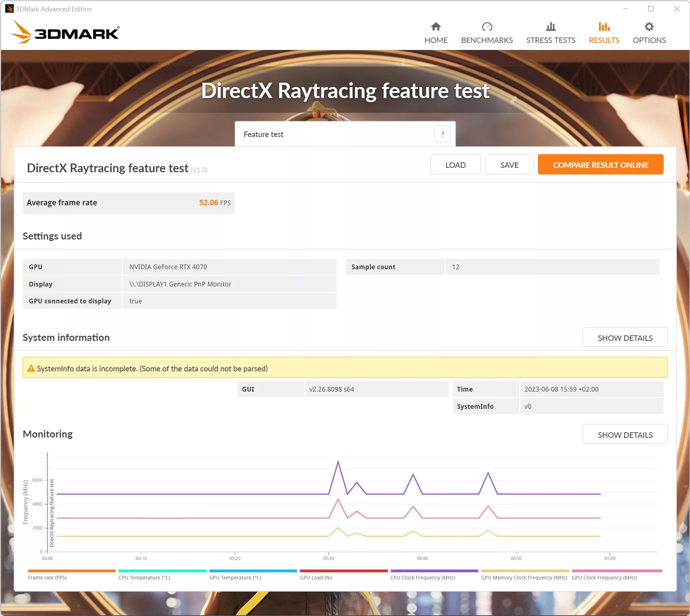Click the Home navigation icon

(435, 26)
